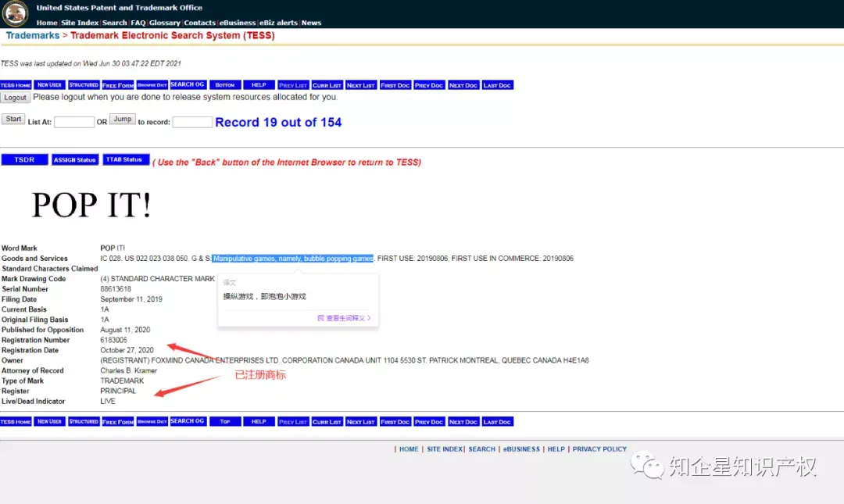Click the upper Last Doc button
This screenshot has width=844, height=504.
tap(497, 85)
